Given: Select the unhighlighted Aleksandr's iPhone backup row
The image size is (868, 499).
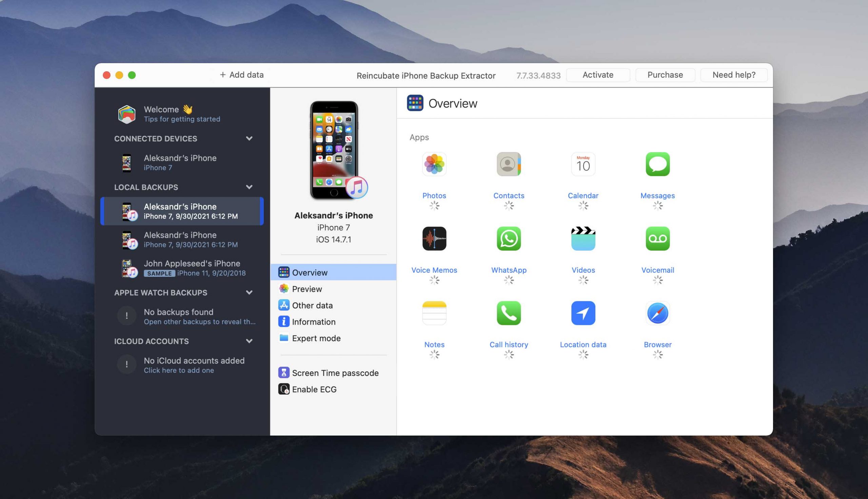Looking at the screenshot, I should (x=182, y=239).
